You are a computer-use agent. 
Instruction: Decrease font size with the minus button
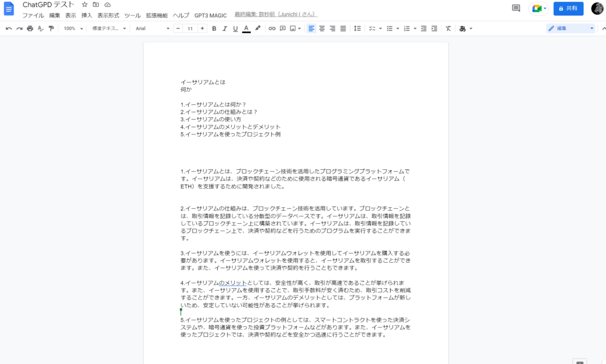[x=178, y=28]
